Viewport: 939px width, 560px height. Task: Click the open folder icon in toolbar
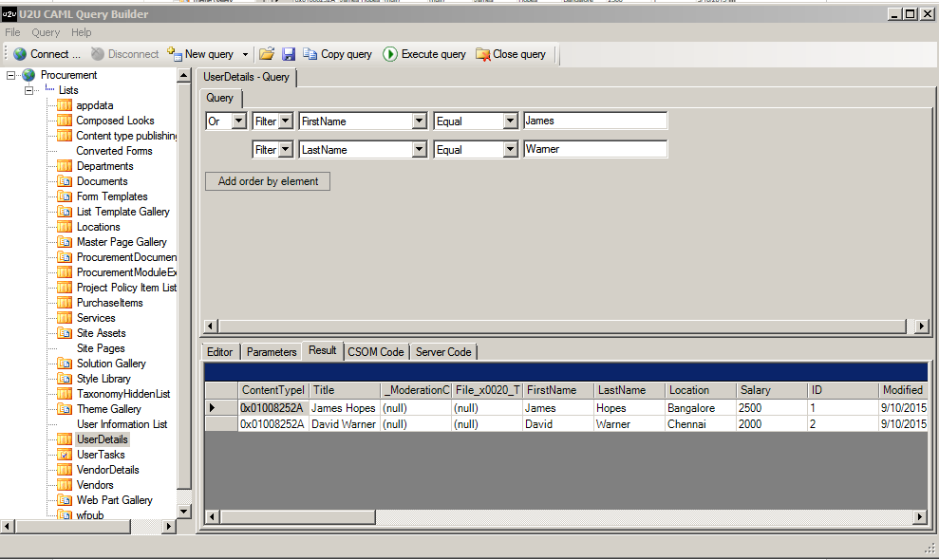coord(267,54)
